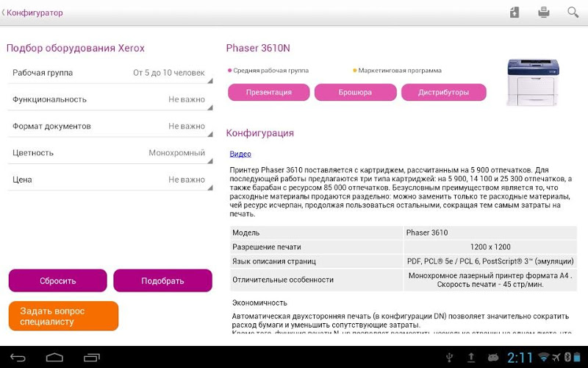Tap the printer icon in the header
This screenshot has height=368, width=588.
pos(543,13)
